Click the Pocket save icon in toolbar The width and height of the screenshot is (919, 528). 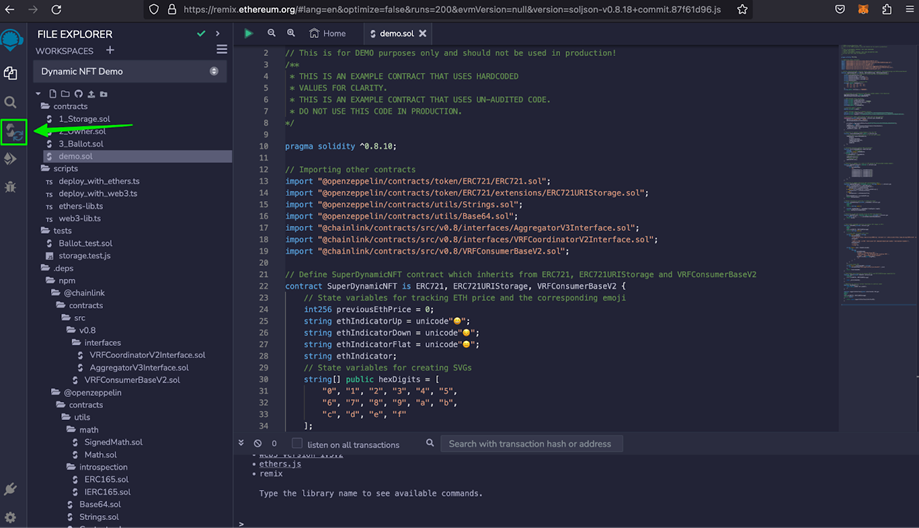(840, 9)
